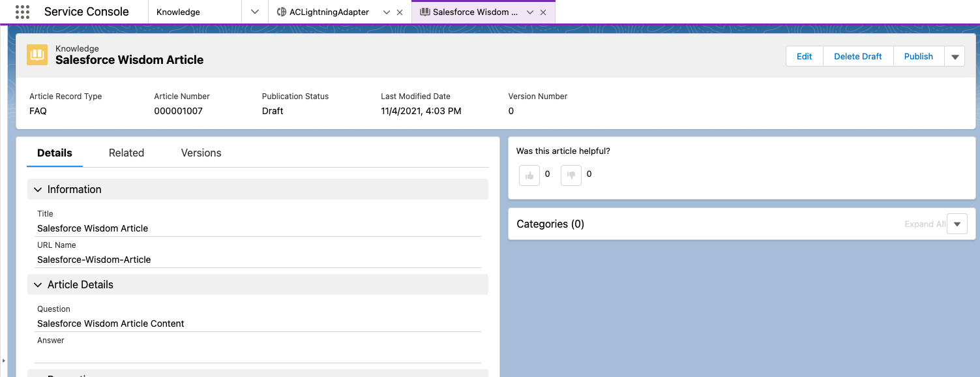Click the Title field value

pos(93,228)
